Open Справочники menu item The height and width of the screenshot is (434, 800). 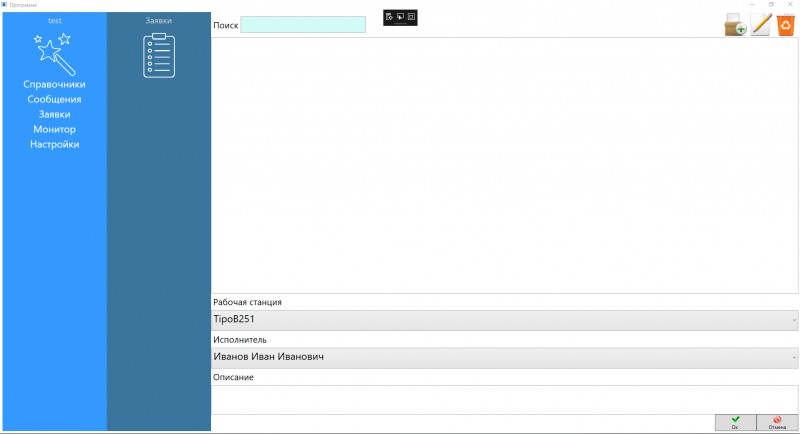55,85
